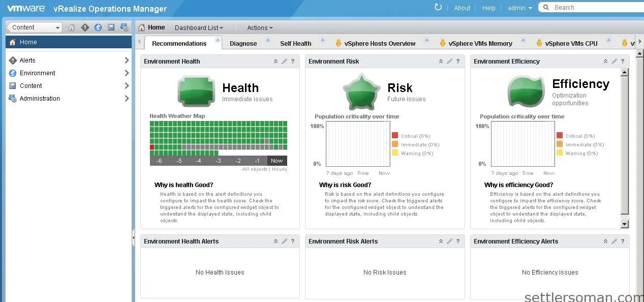Open help for Environment Efficiency widget
Image resolution: width=644 pixels, height=302 pixels.
point(623,62)
